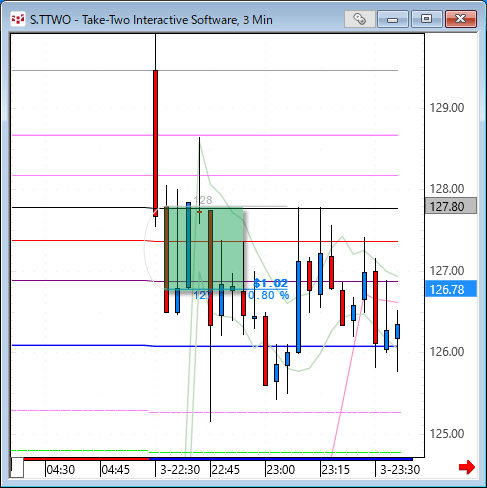Select the green shaded measurement box

204,248
